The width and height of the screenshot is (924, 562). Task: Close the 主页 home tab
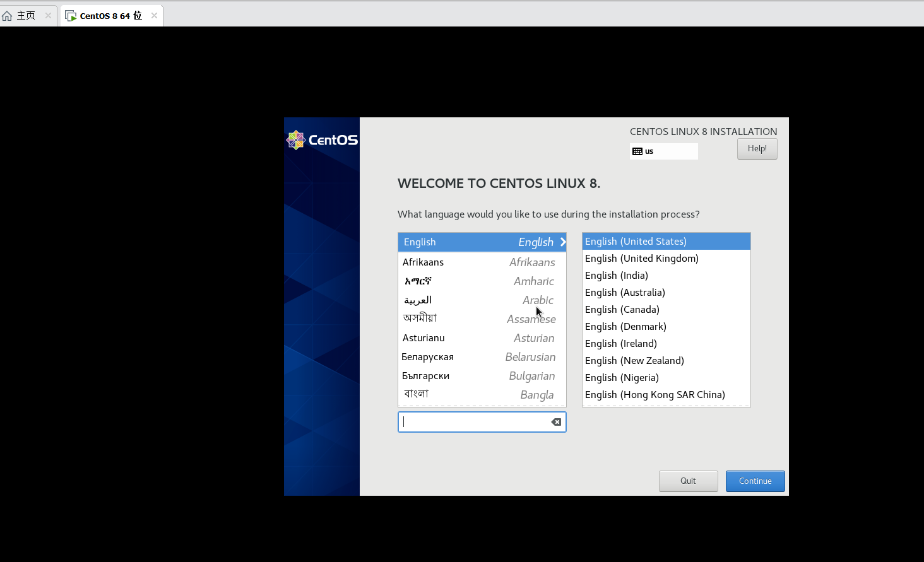coord(48,16)
